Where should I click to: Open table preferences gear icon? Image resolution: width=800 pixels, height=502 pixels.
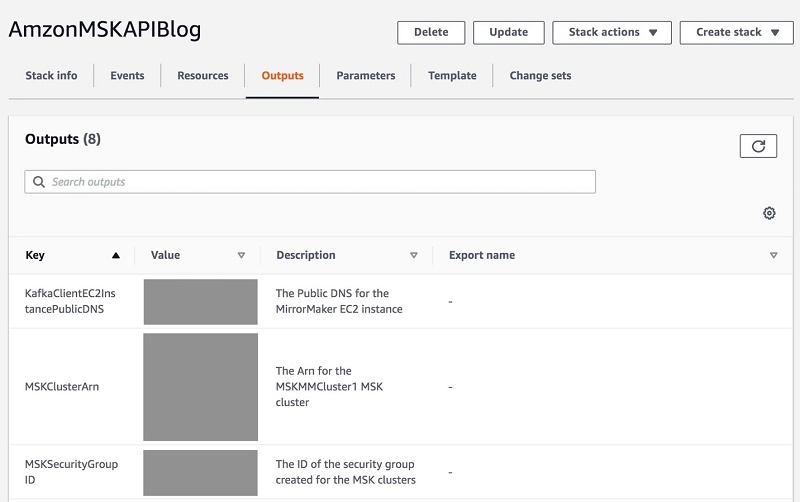click(x=769, y=213)
